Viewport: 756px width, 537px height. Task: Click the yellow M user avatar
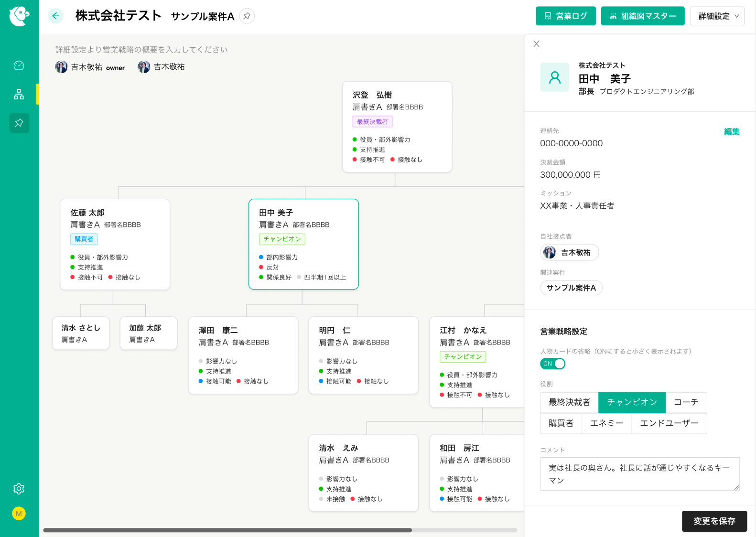(x=19, y=514)
